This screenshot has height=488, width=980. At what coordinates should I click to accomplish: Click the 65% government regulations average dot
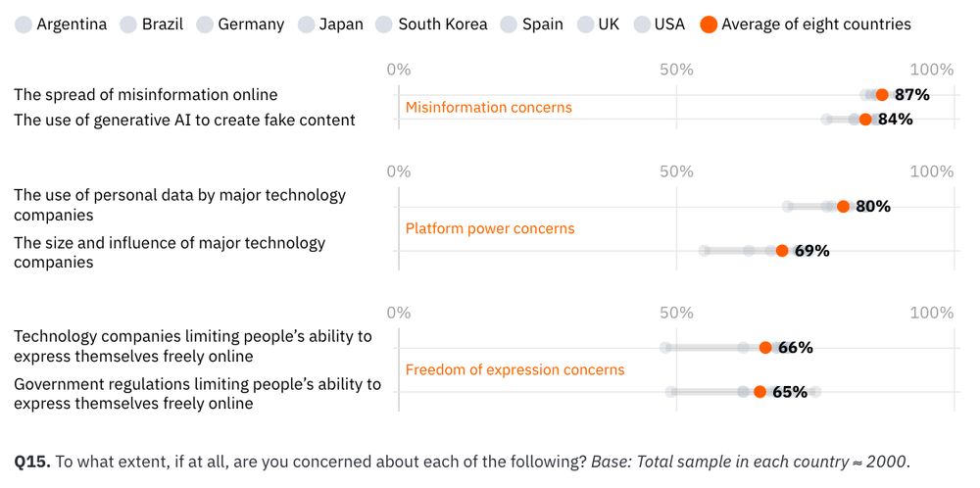pos(759,392)
